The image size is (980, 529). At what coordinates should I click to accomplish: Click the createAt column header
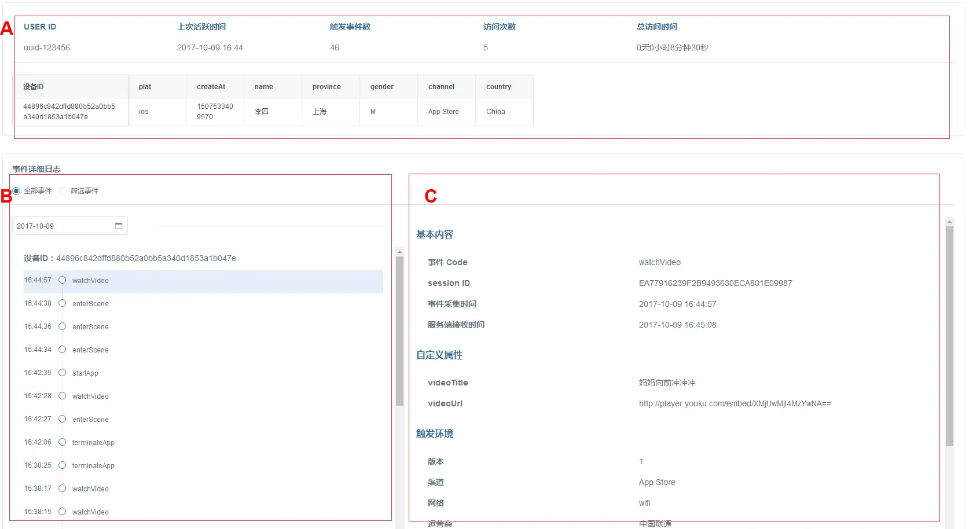click(x=215, y=87)
